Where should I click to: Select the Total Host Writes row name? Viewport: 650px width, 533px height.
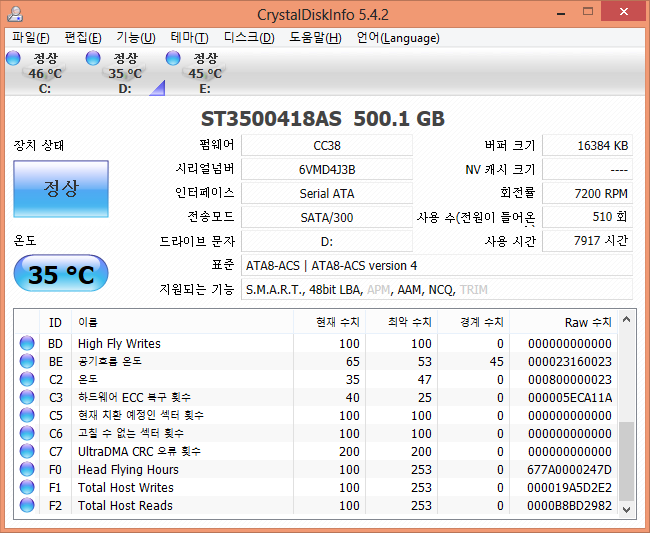pyautogui.click(x=126, y=487)
